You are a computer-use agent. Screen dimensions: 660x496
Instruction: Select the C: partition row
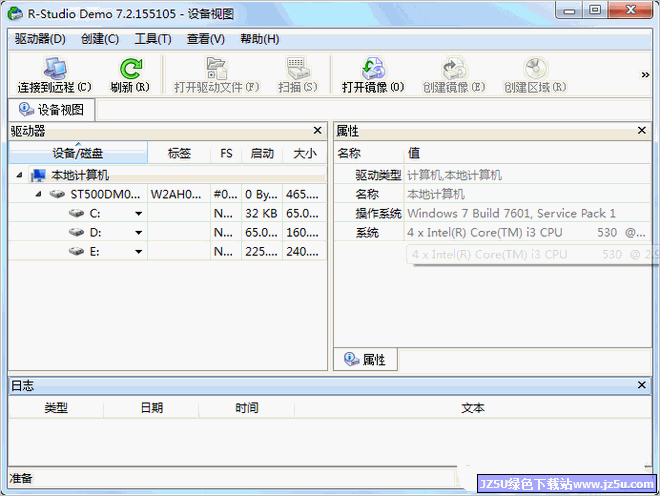click(168, 213)
